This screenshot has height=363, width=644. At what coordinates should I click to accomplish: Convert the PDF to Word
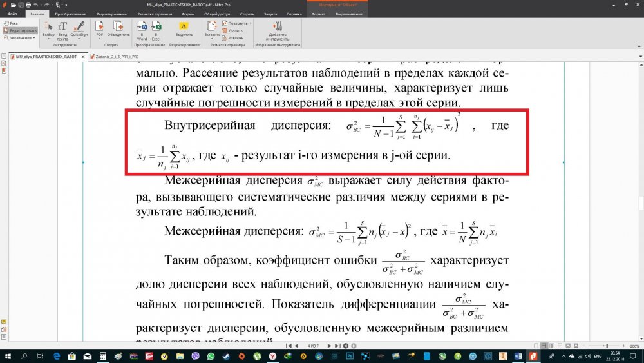coord(142,31)
